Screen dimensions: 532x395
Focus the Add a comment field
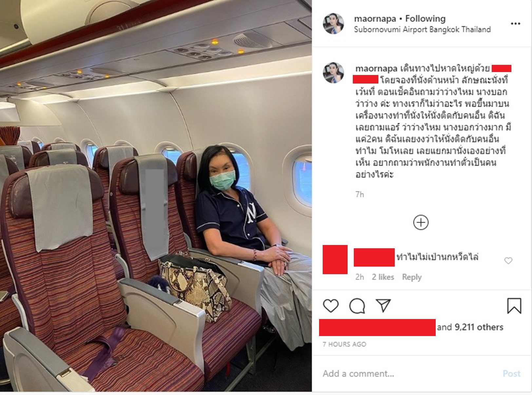tap(409, 374)
